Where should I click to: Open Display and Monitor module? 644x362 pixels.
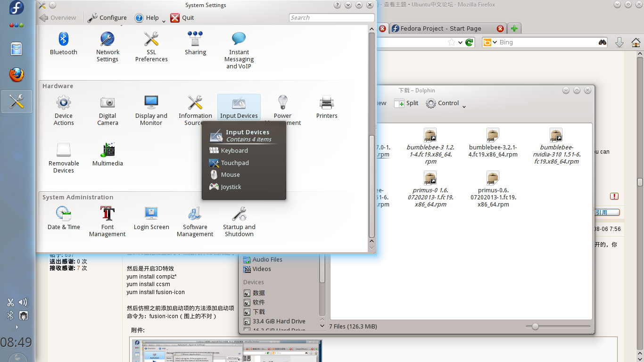coord(151,111)
